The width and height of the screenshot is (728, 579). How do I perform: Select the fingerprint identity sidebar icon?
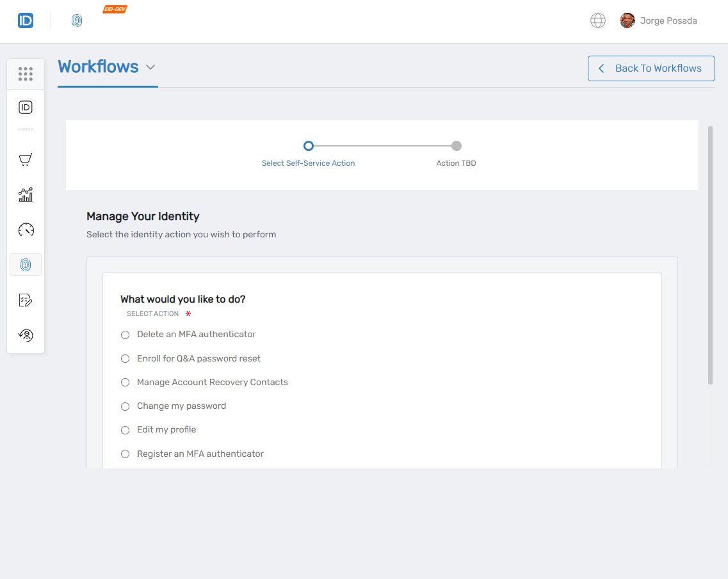click(26, 264)
